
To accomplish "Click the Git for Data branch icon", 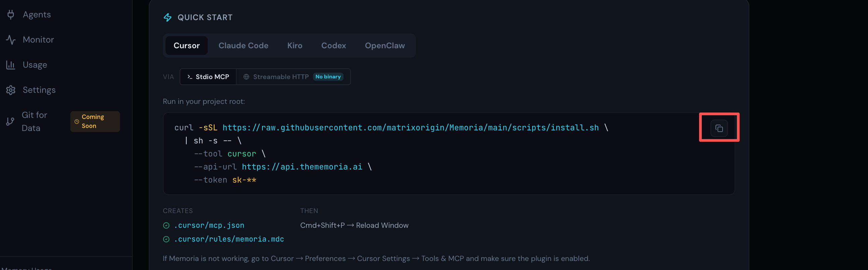I will click(x=10, y=122).
